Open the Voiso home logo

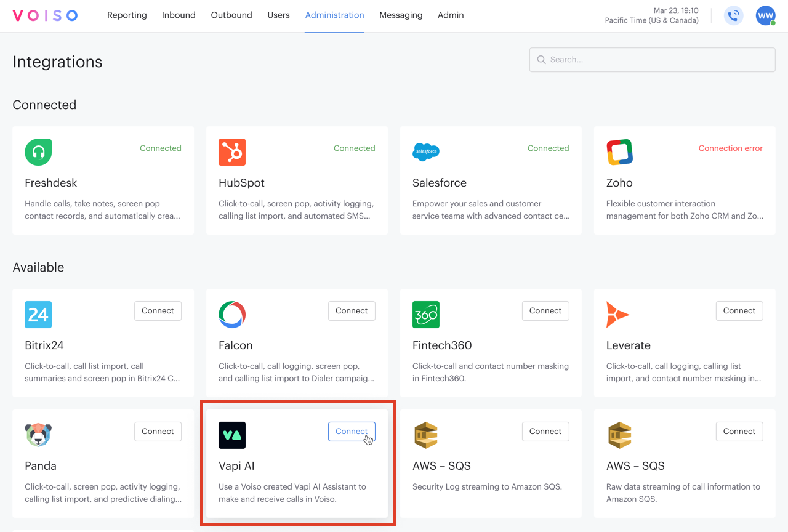pos(45,15)
